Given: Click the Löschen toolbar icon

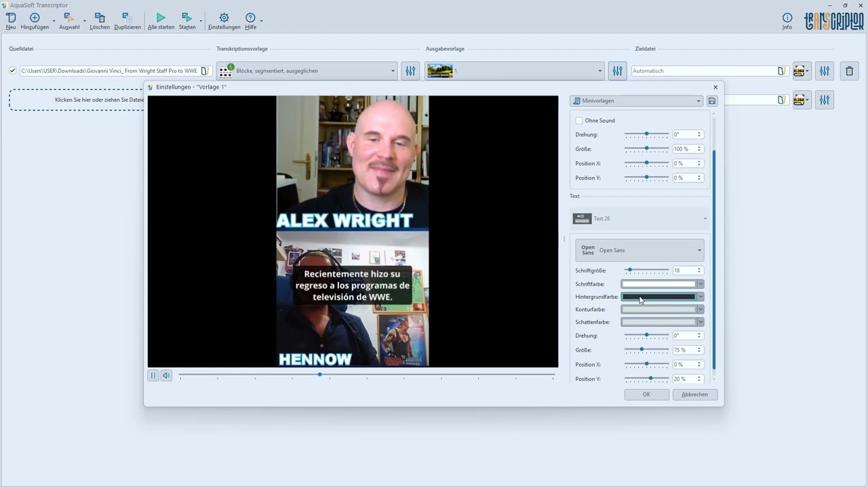Looking at the screenshot, I should pyautogui.click(x=100, y=18).
